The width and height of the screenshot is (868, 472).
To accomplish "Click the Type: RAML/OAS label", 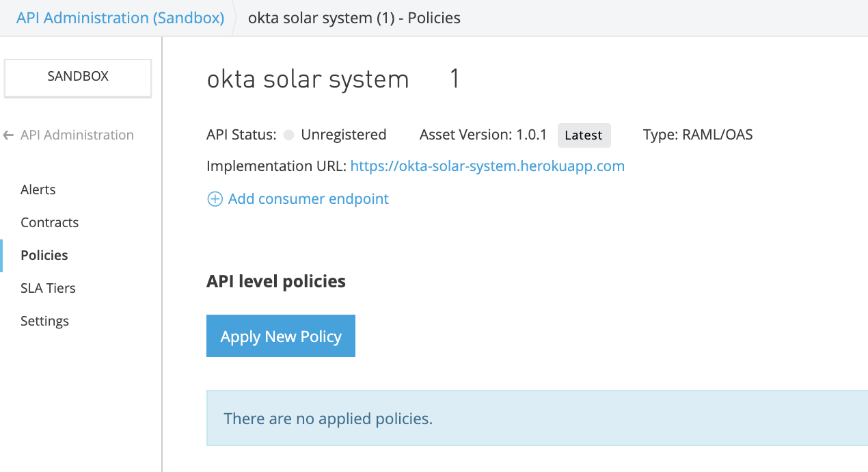I will coord(698,135).
